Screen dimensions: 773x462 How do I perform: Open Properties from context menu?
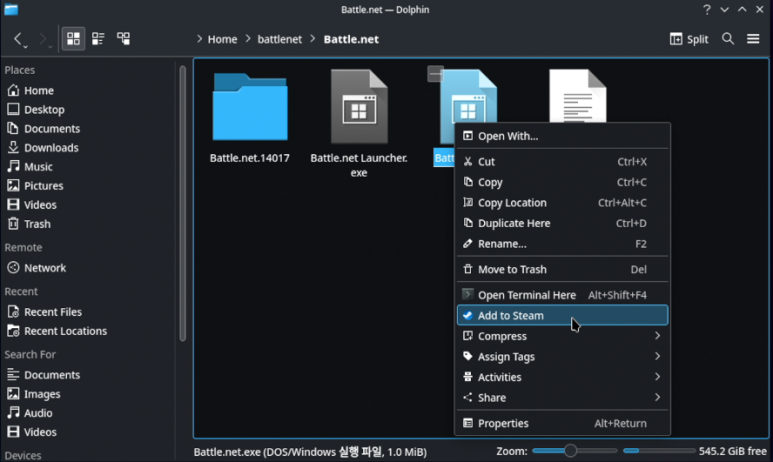[562, 424]
